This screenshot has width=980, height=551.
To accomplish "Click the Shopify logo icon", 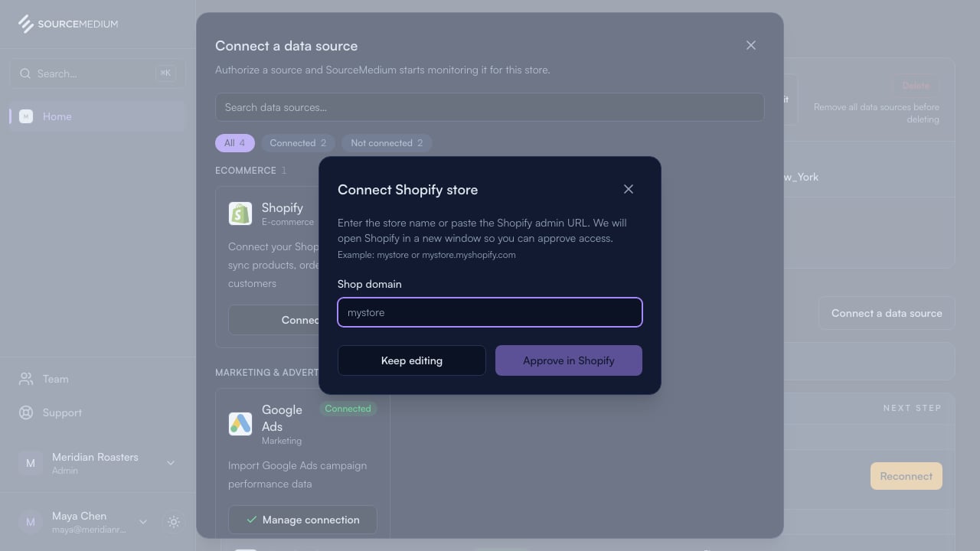I will tap(240, 214).
